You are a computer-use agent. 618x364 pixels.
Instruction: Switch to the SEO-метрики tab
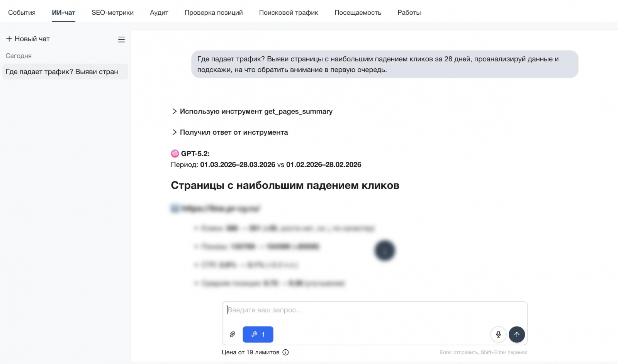tap(112, 12)
